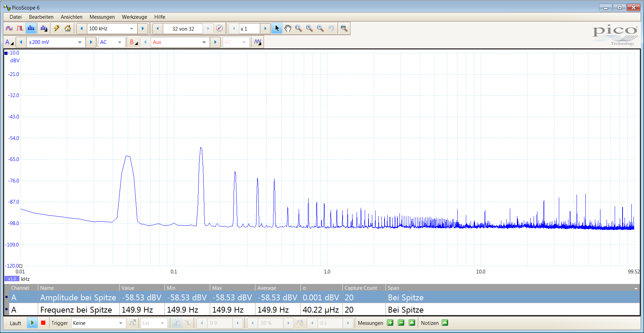Click the undo zoom icon
Viewport: 644px width, 333px height.
tap(331, 29)
